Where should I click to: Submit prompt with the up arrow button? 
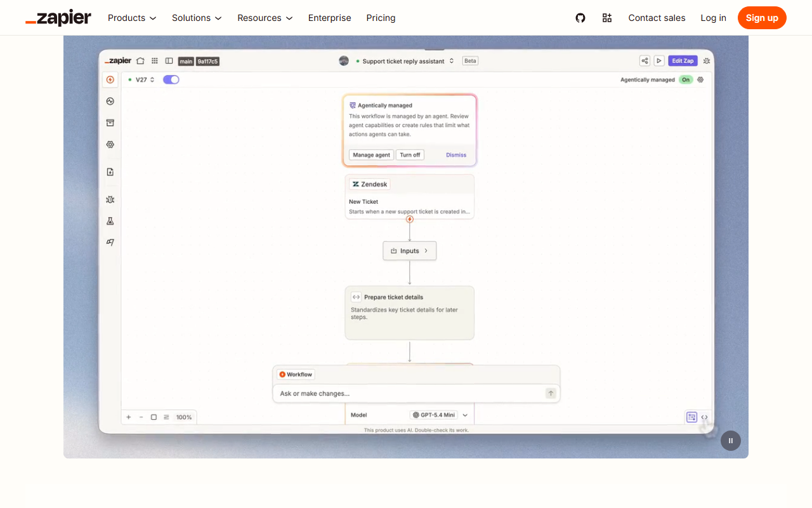551,394
